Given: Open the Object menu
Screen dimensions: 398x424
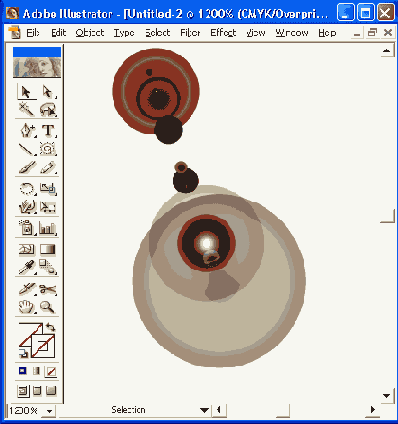Looking at the screenshot, I should [x=90, y=33].
